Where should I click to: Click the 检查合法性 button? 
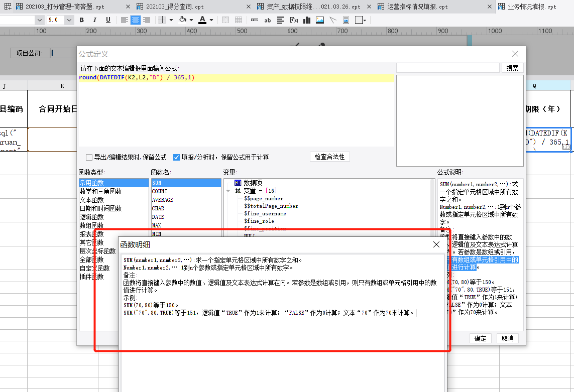329,157
